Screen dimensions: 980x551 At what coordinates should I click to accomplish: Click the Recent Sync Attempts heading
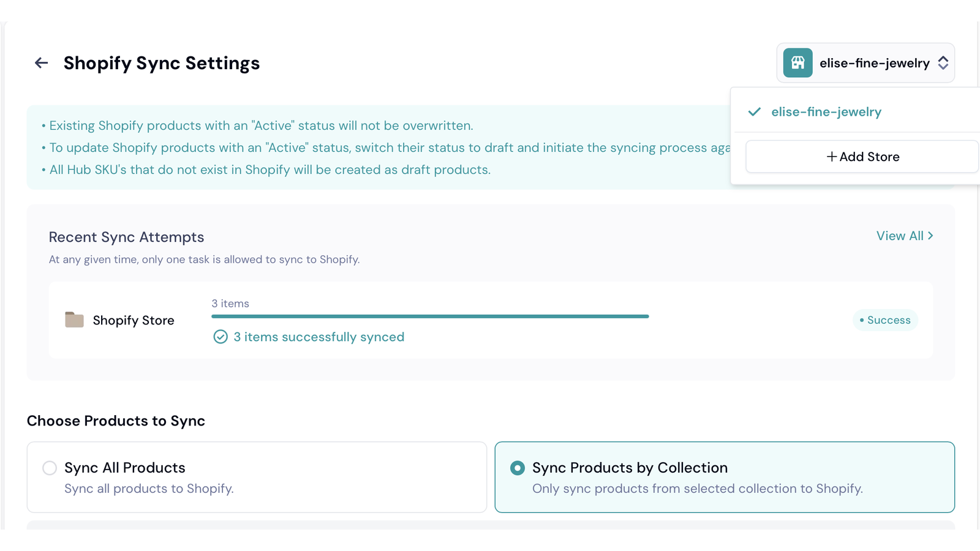126,237
